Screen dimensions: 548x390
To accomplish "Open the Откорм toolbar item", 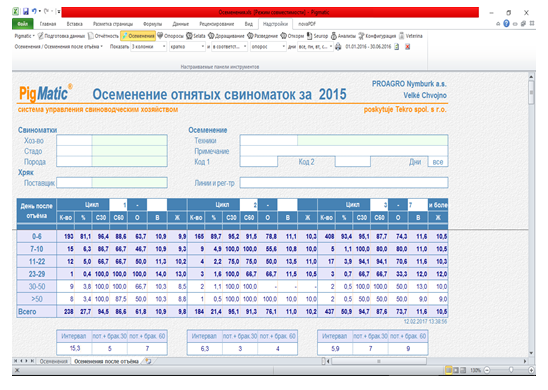I will (x=292, y=36).
